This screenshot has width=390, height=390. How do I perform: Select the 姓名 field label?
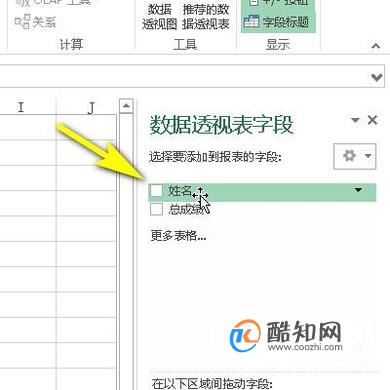[180, 191]
